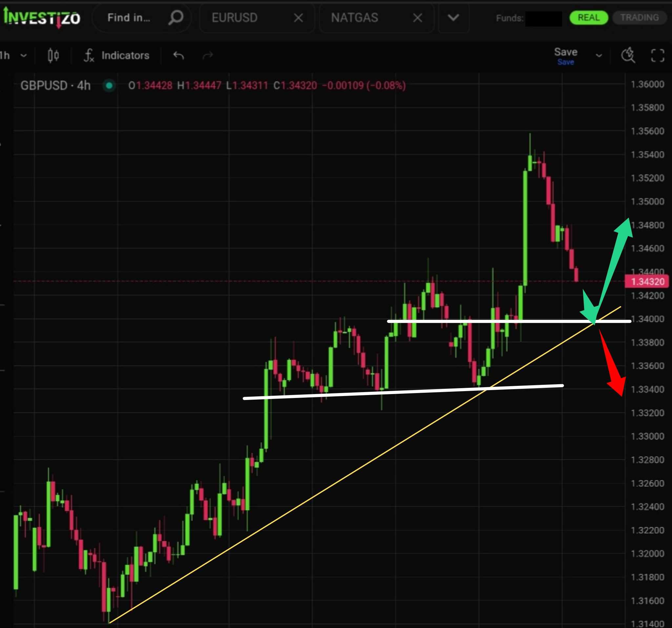Toggle the green market status dot

[x=109, y=86]
